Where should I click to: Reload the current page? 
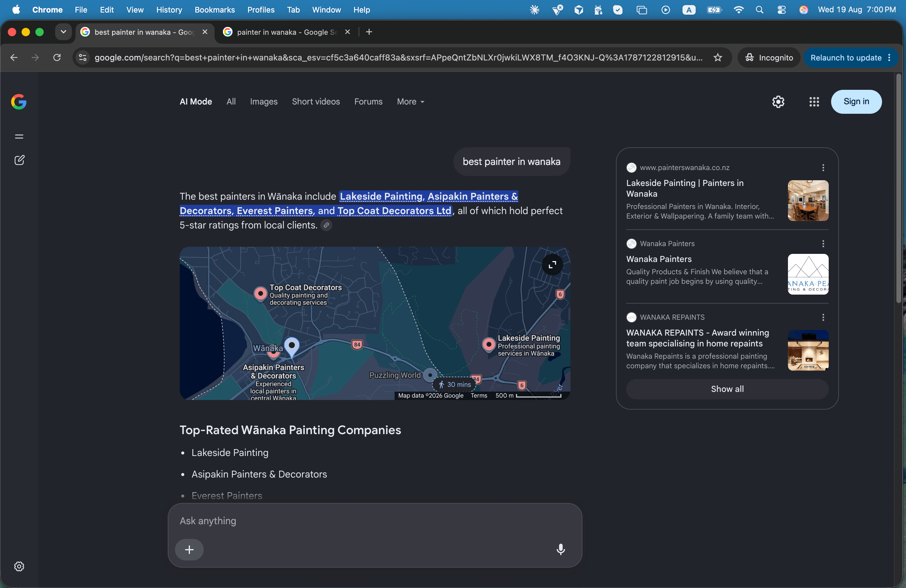point(57,57)
